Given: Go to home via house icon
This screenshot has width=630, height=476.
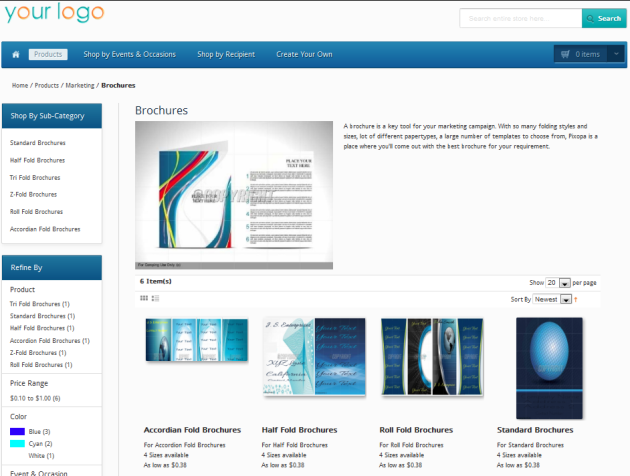Looking at the screenshot, I should [16, 54].
